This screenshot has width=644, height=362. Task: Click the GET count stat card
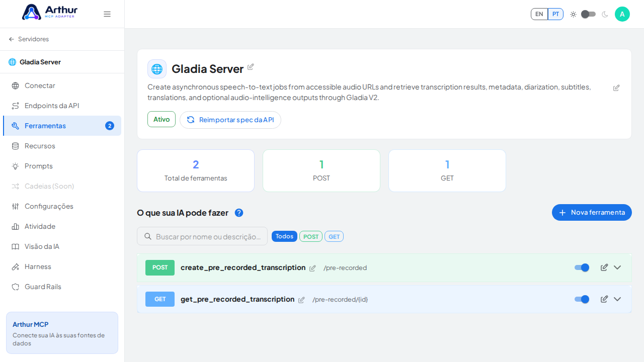pos(447,170)
